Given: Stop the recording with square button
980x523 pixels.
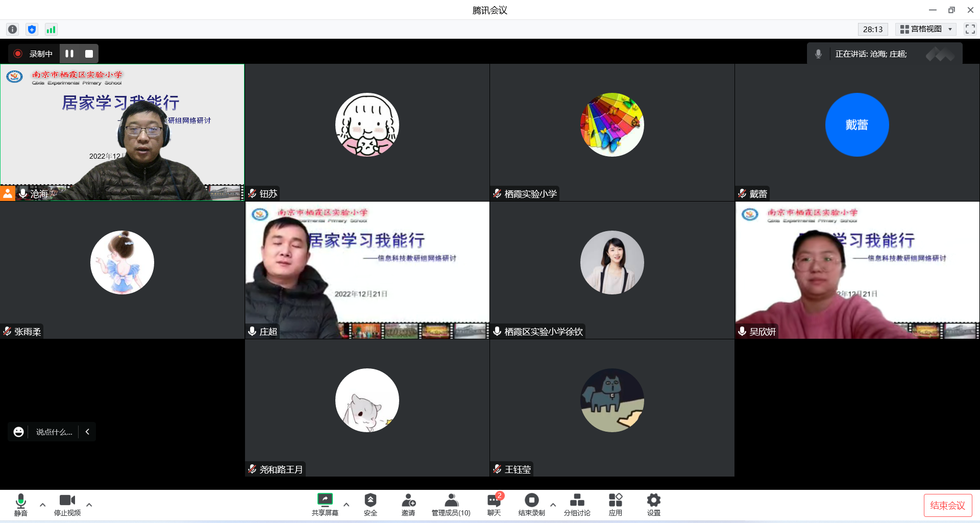Looking at the screenshot, I should click(89, 54).
